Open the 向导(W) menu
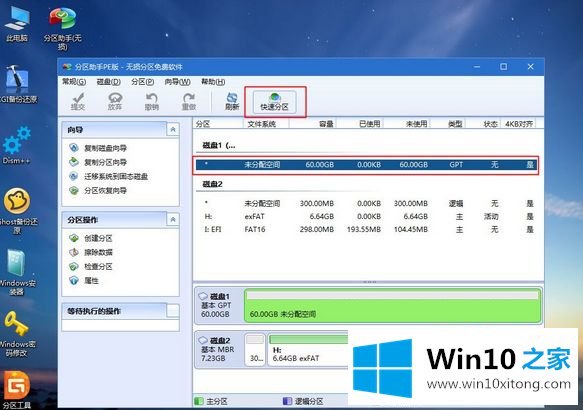The image size is (583, 410). (x=177, y=81)
